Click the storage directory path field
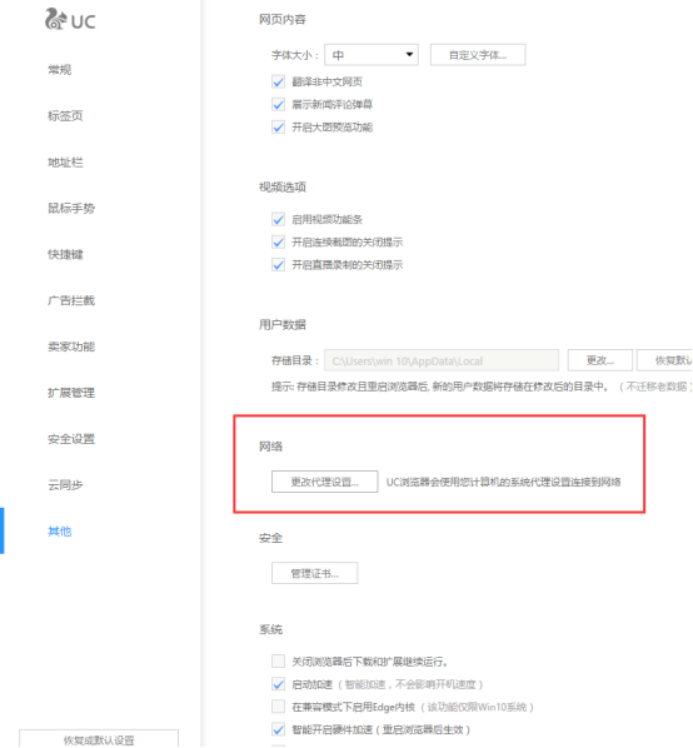Image resolution: width=693 pixels, height=748 pixels. [x=440, y=360]
